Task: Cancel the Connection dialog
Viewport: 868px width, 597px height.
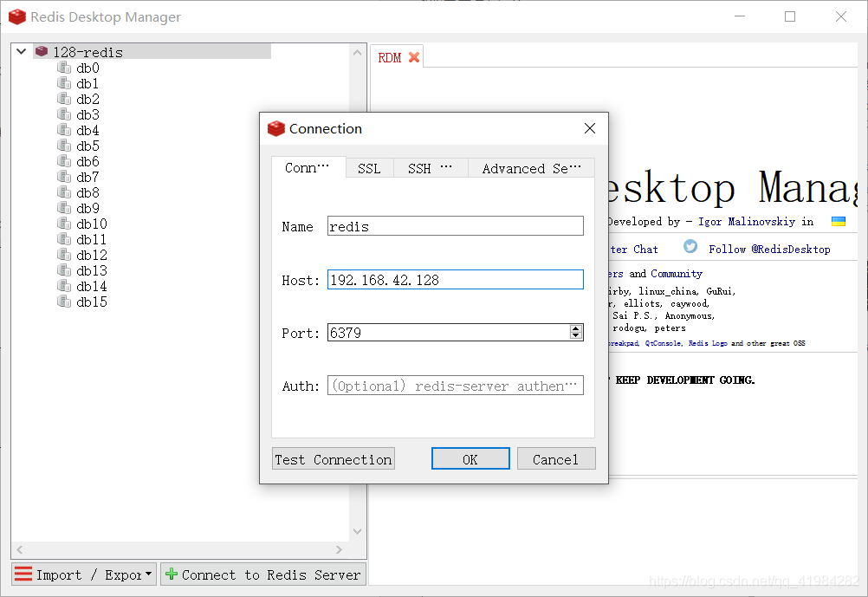Action: pyautogui.click(x=556, y=459)
